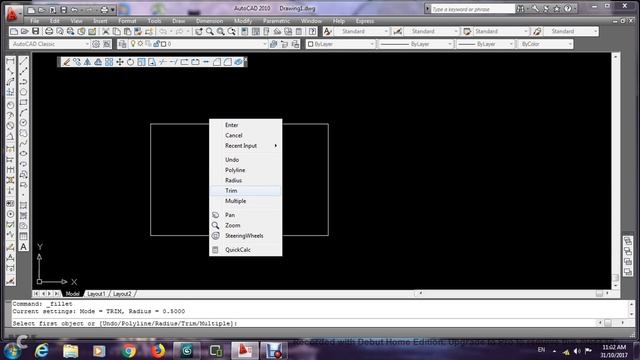This screenshot has height=360, width=640.
Task: Expand Recent Input submenu
Action: tap(245, 146)
